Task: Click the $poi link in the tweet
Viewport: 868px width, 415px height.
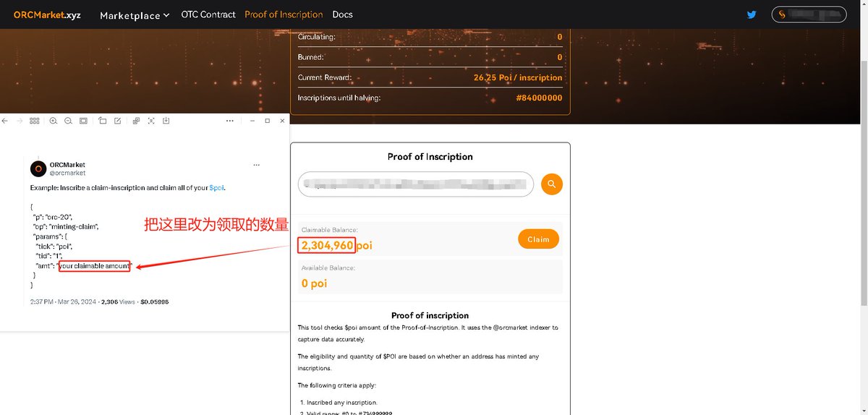Action: point(216,188)
